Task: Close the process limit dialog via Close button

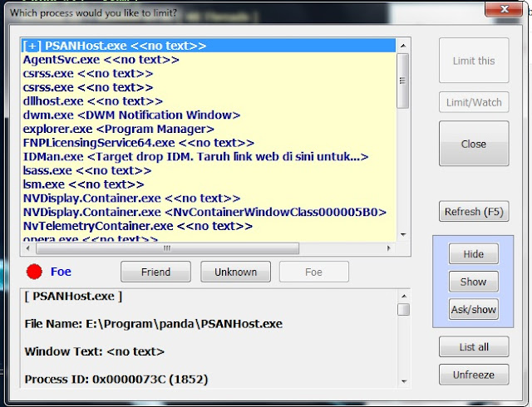Action: tap(474, 144)
